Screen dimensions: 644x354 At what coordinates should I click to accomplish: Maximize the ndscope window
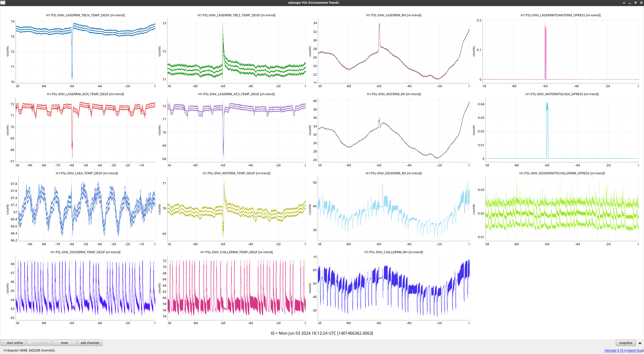point(635,3)
